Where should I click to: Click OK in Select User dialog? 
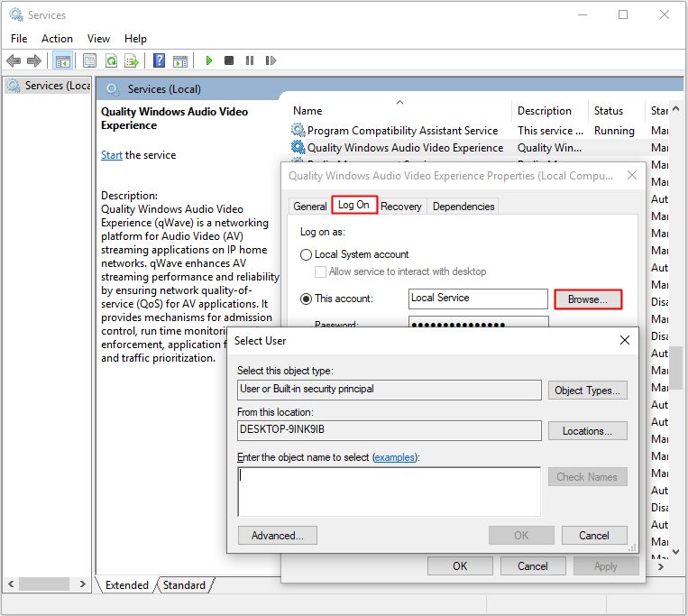[x=521, y=535]
